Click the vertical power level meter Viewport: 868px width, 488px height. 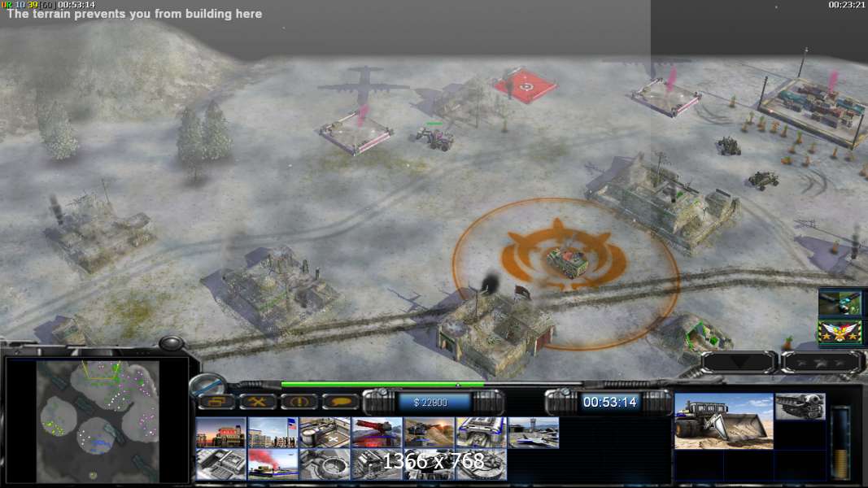[840, 442]
